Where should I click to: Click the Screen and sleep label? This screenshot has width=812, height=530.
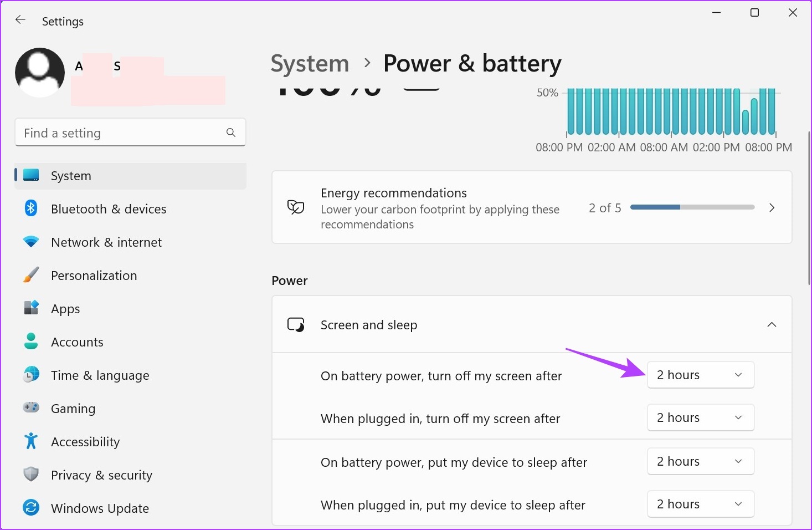pos(369,325)
